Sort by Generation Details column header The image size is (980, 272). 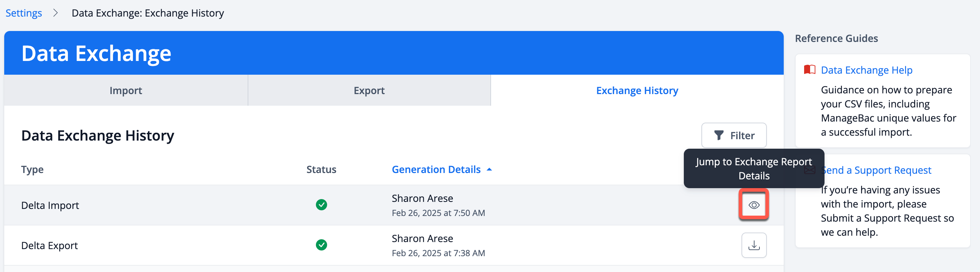tap(436, 169)
